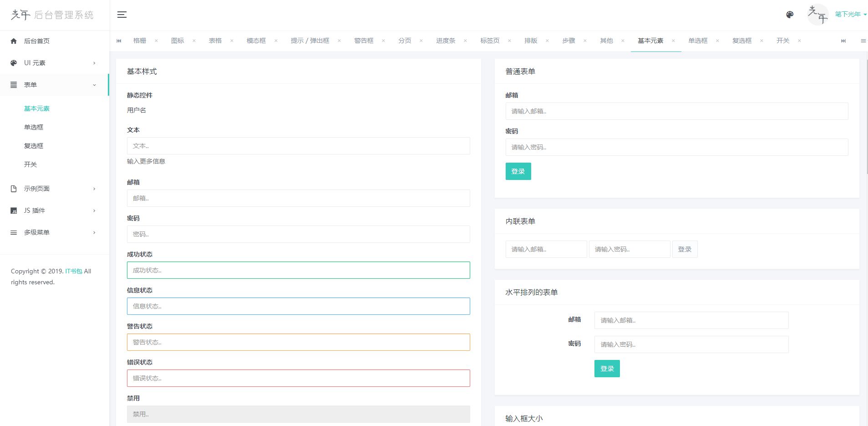Open the tab options menu icon

(863, 41)
